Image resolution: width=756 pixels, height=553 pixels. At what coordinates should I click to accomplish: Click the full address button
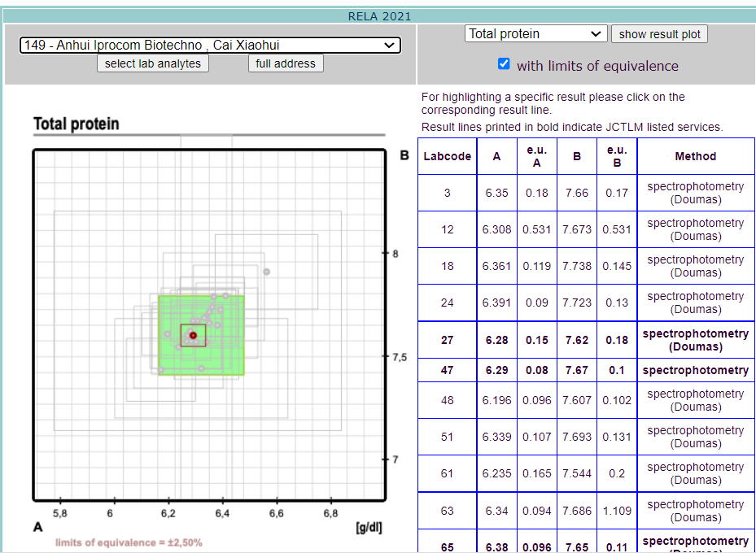(x=286, y=63)
